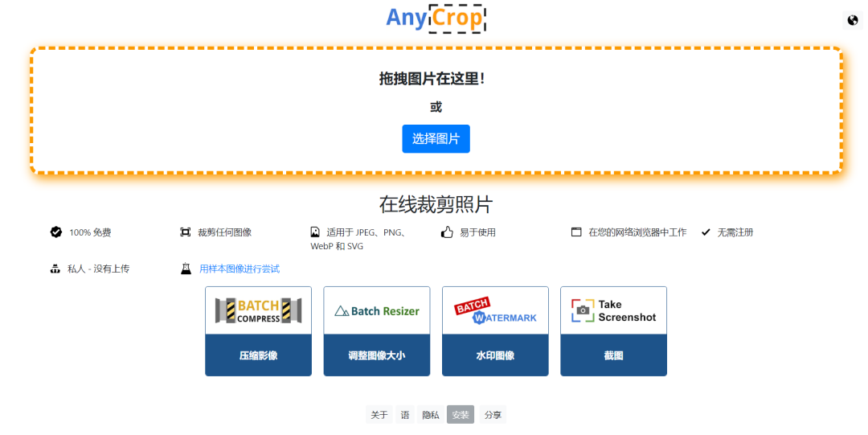Open the globe language selector icon

click(853, 20)
